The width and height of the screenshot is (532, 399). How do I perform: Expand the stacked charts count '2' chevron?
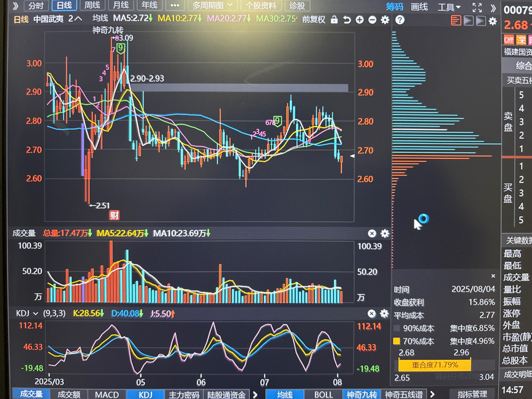pos(75,19)
